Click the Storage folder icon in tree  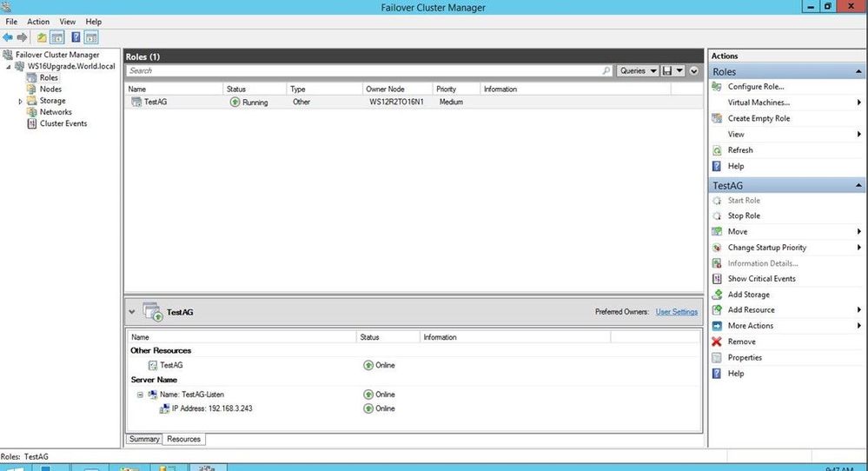(x=32, y=101)
